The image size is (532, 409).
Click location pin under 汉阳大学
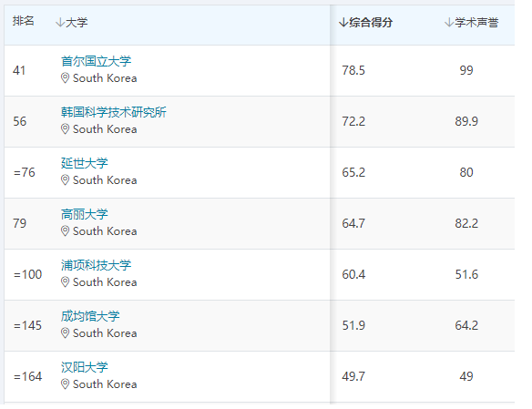(65, 384)
